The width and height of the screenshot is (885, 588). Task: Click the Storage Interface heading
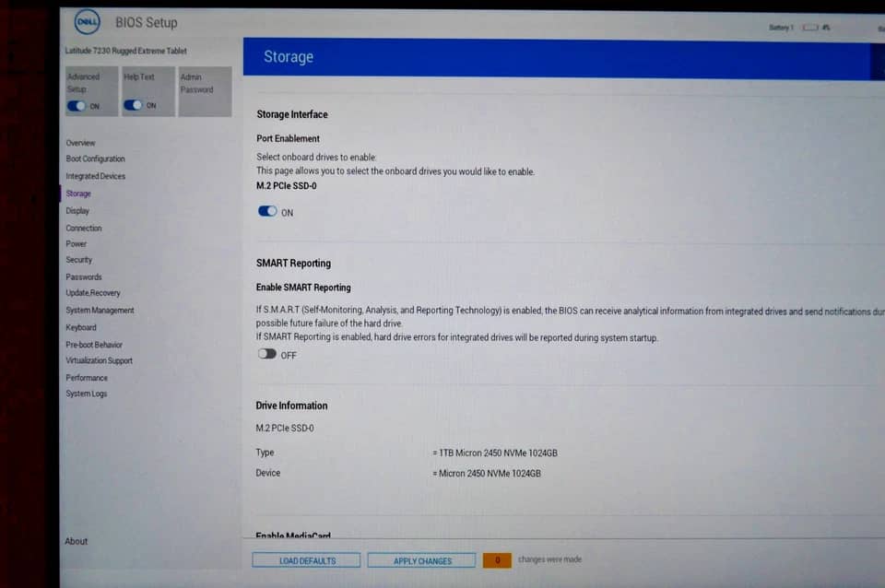(292, 114)
